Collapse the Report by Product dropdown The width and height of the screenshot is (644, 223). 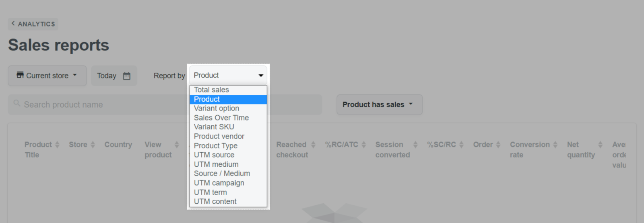tap(228, 75)
